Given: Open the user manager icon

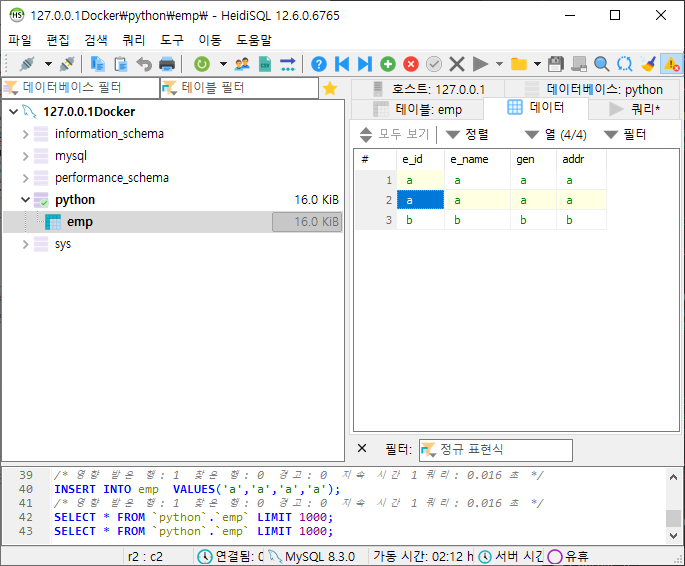Looking at the screenshot, I should 242,64.
